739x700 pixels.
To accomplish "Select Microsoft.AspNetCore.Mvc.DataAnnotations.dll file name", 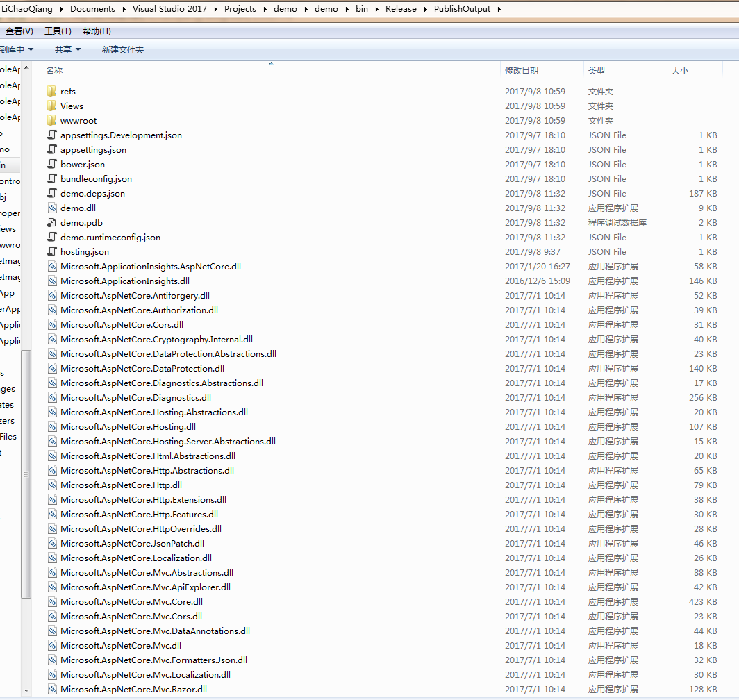I will (x=155, y=631).
